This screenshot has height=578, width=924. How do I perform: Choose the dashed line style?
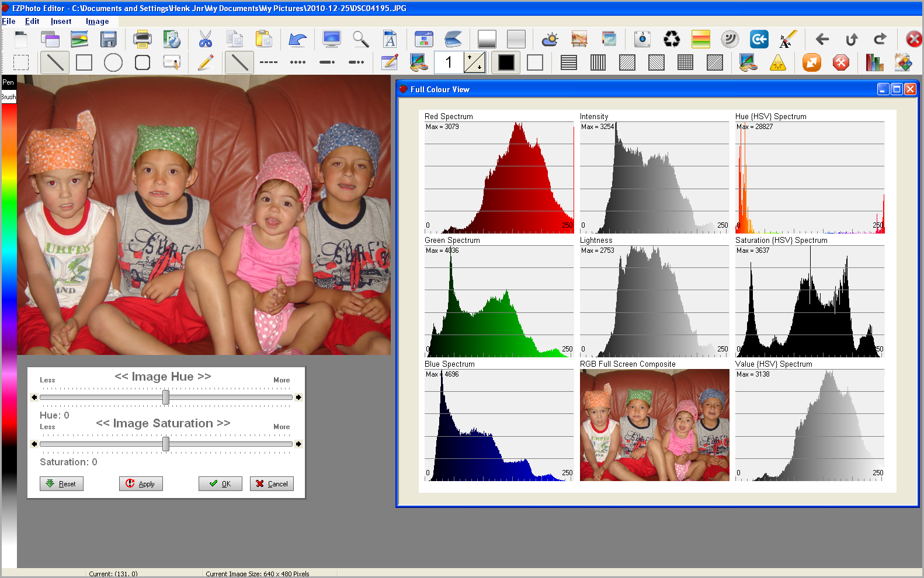[269, 62]
